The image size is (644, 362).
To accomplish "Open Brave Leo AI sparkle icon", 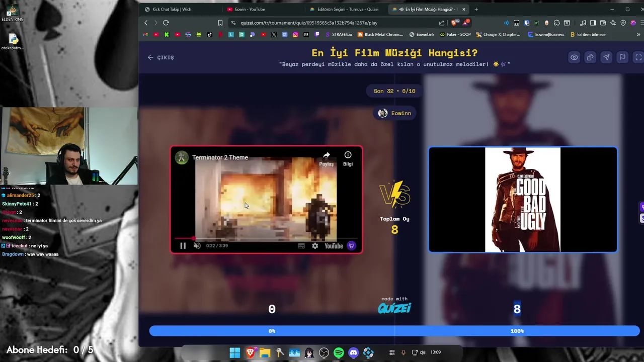I will (613, 23).
